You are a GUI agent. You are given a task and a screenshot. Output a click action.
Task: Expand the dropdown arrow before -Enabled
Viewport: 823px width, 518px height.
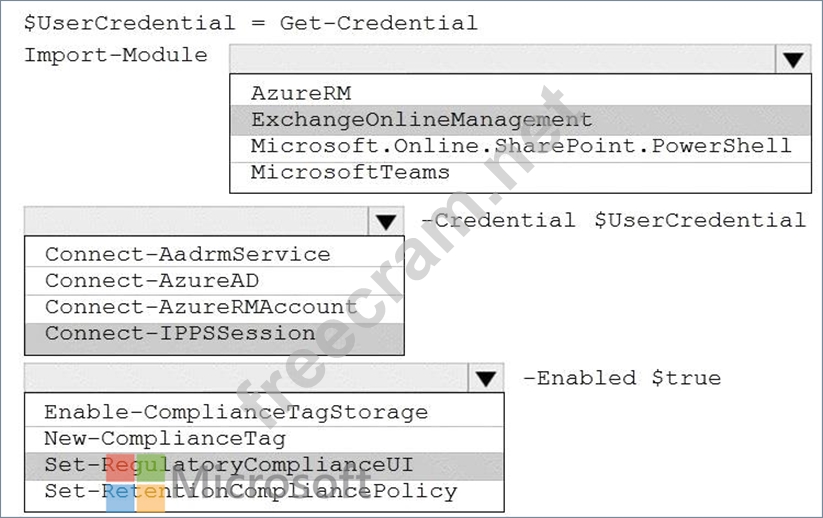(x=486, y=378)
